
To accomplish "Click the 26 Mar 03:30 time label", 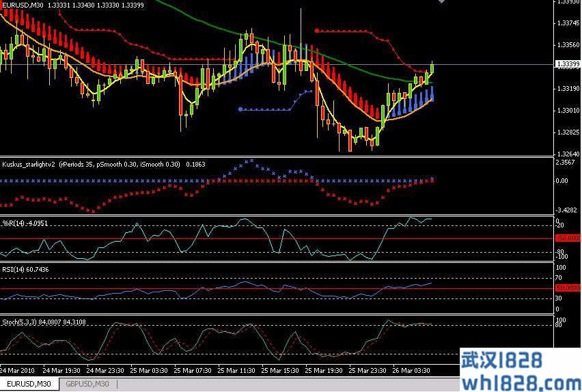I will pyautogui.click(x=411, y=369).
